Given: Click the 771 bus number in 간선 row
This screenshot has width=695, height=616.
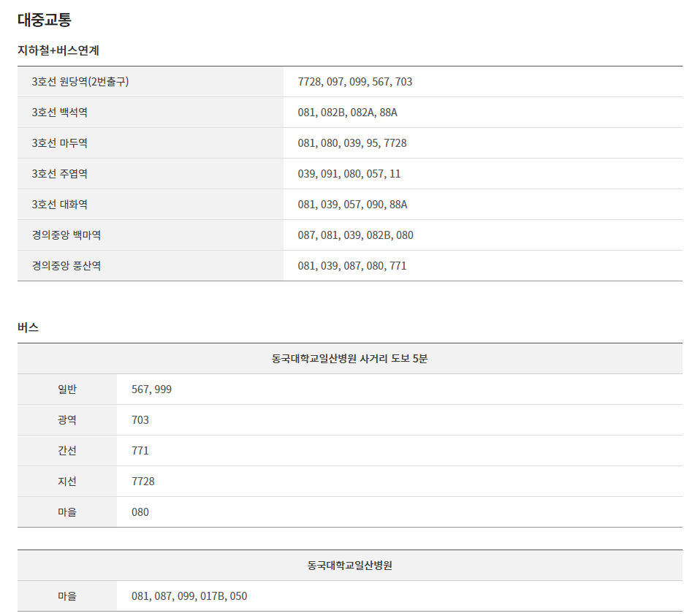Looking at the screenshot, I should [x=140, y=451].
